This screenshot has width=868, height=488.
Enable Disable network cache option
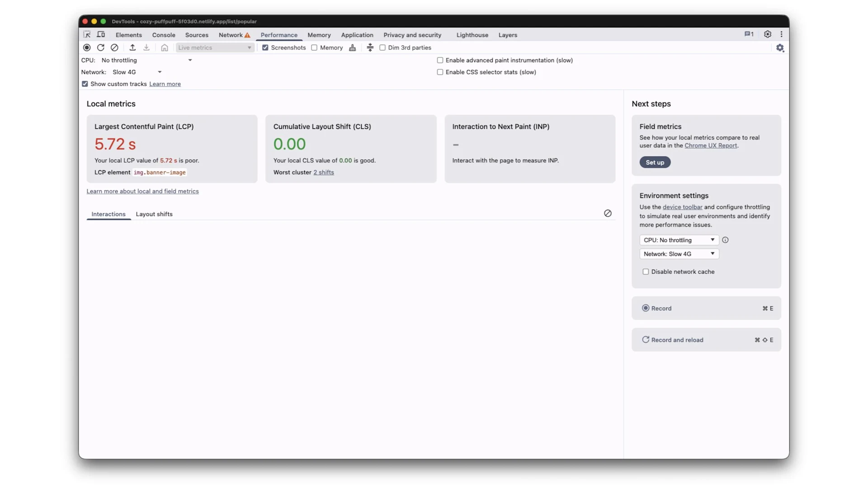[x=646, y=272]
